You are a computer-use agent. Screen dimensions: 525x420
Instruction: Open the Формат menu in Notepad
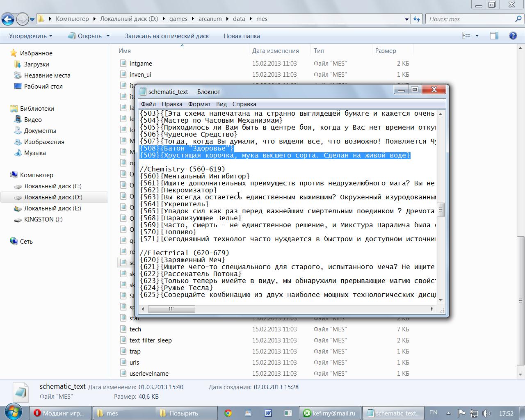[199, 104]
